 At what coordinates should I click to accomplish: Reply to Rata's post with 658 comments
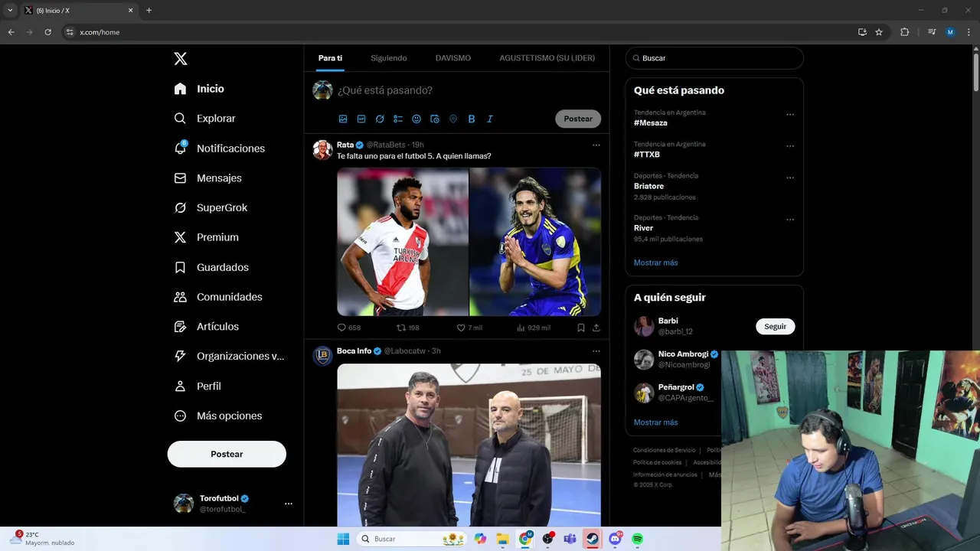pyautogui.click(x=349, y=328)
